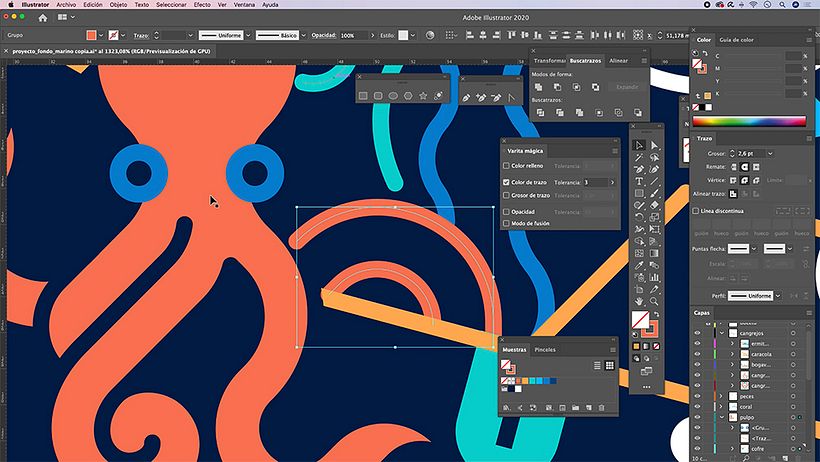Collapse the pulpo layer
The height and width of the screenshot is (462, 820).
coord(722,417)
